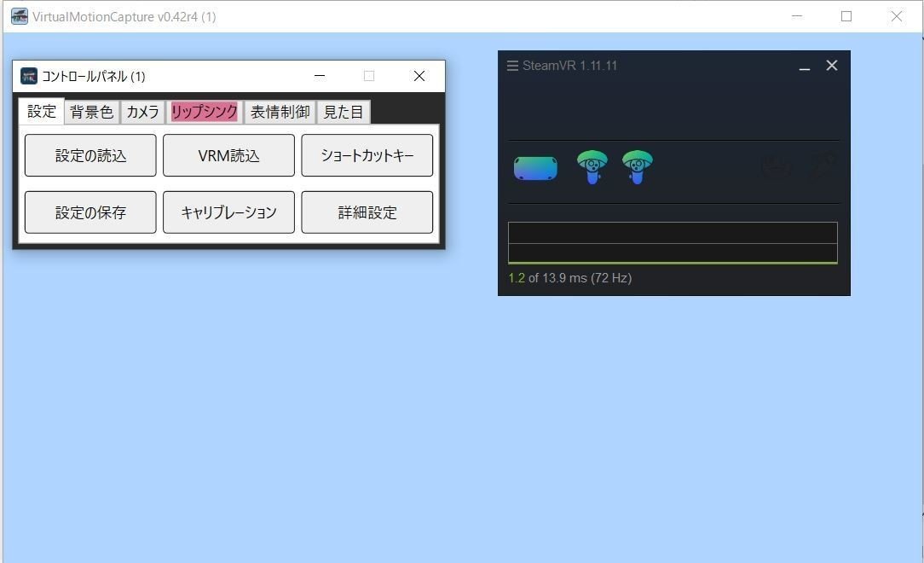Switch to the 見た目 tab

click(x=343, y=111)
